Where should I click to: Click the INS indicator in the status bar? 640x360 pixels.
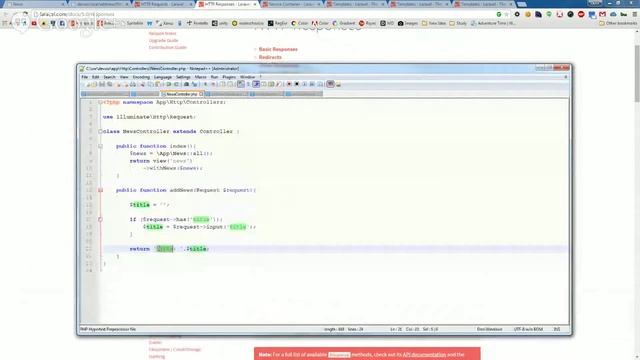[x=557, y=329]
